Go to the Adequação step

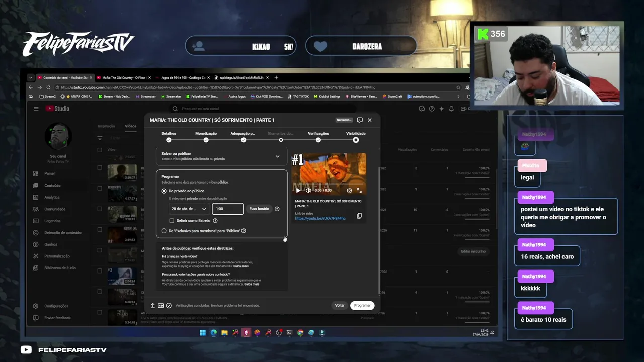tap(243, 136)
